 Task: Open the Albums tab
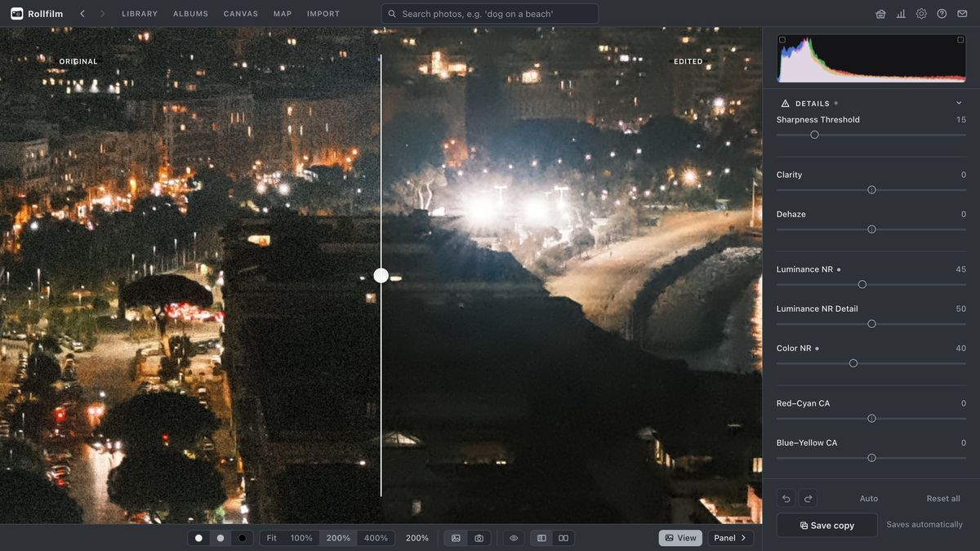[191, 14]
